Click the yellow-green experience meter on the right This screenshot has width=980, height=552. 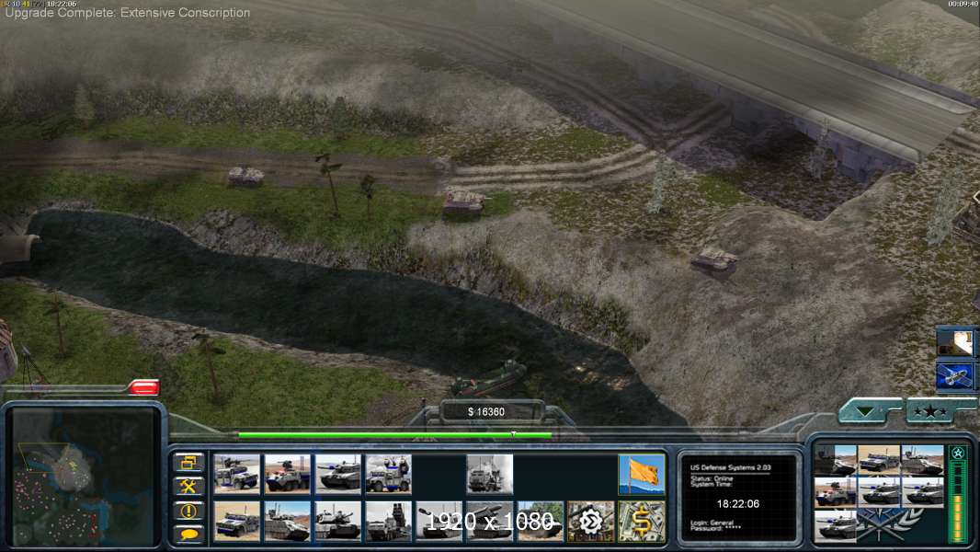point(957,502)
